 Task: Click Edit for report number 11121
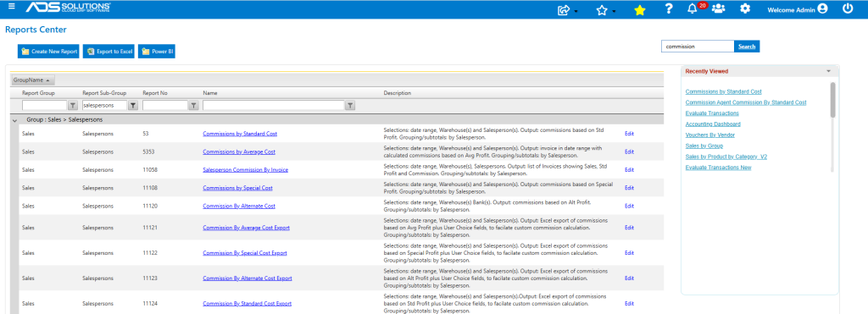pyautogui.click(x=629, y=228)
